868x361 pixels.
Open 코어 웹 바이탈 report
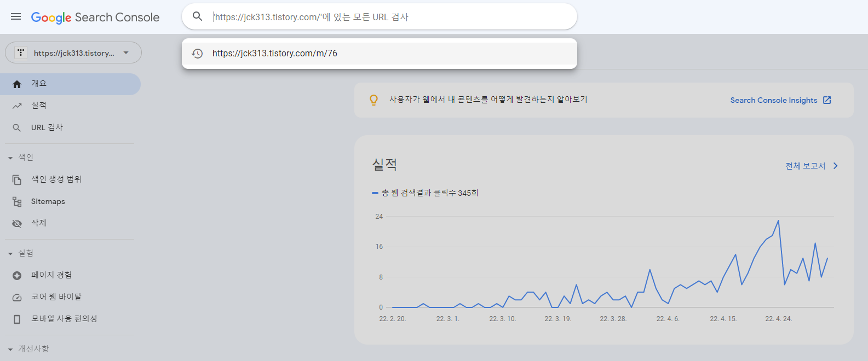coord(70,297)
